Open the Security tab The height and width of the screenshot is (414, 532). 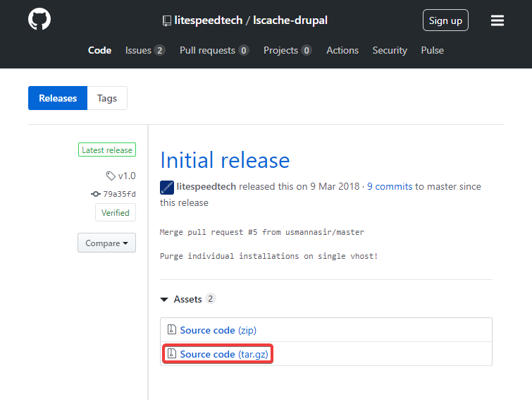click(x=390, y=50)
